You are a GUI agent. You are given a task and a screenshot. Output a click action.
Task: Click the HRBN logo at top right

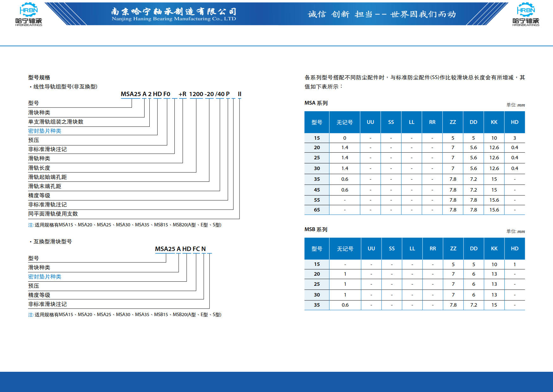pos(526,14)
